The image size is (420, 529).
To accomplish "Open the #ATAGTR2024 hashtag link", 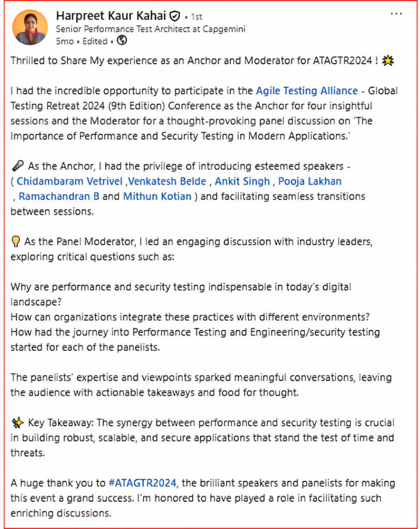I will click(x=143, y=484).
